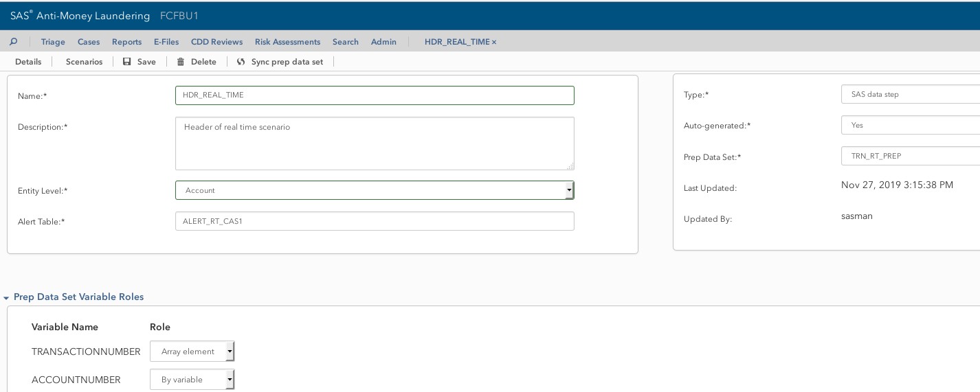
Task: Navigate to Risk Assessments
Action: point(287,42)
